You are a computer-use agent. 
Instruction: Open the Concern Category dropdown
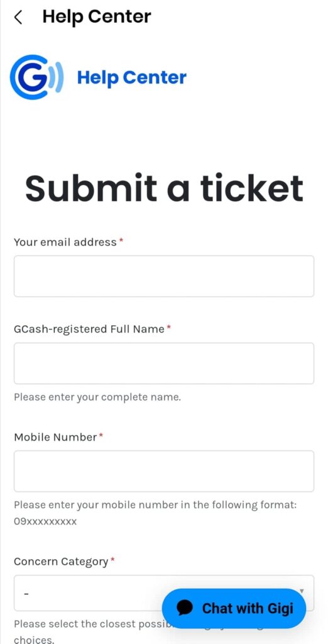pos(164,592)
